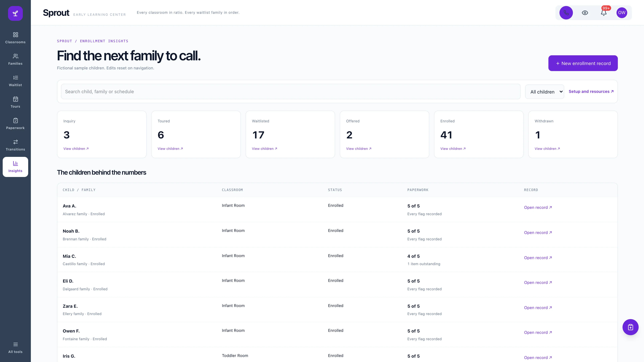
Task: Open Paperwork from the sidebar
Action: pos(15,124)
